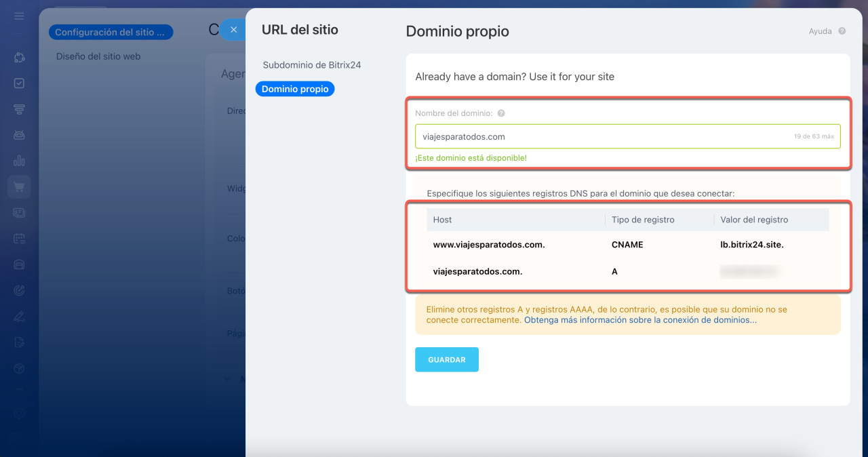Open Diseño del sitio web section
The width and height of the screenshot is (868, 457).
coord(98,56)
